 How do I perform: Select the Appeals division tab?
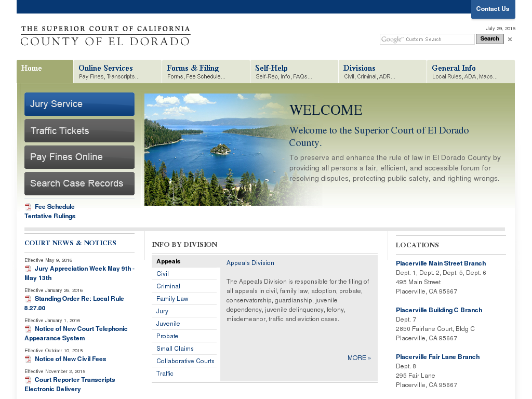coord(186,261)
